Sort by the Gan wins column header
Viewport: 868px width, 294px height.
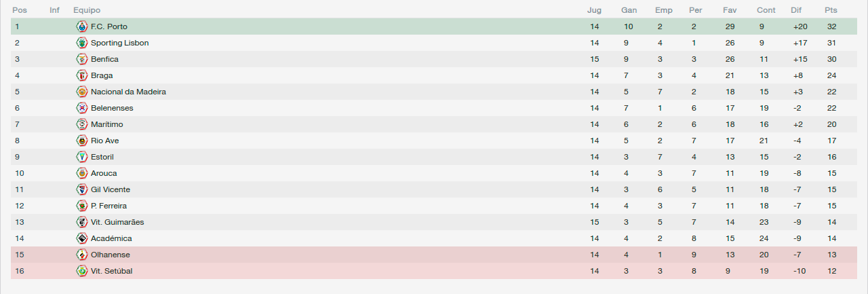click(x=629, y=10)
